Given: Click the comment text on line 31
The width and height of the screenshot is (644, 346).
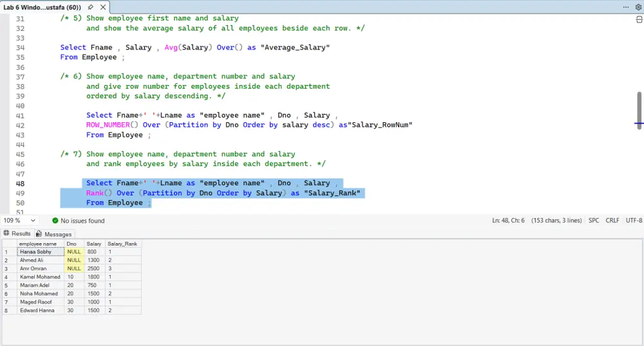Looking at the screenshot, I should point(149,18).
